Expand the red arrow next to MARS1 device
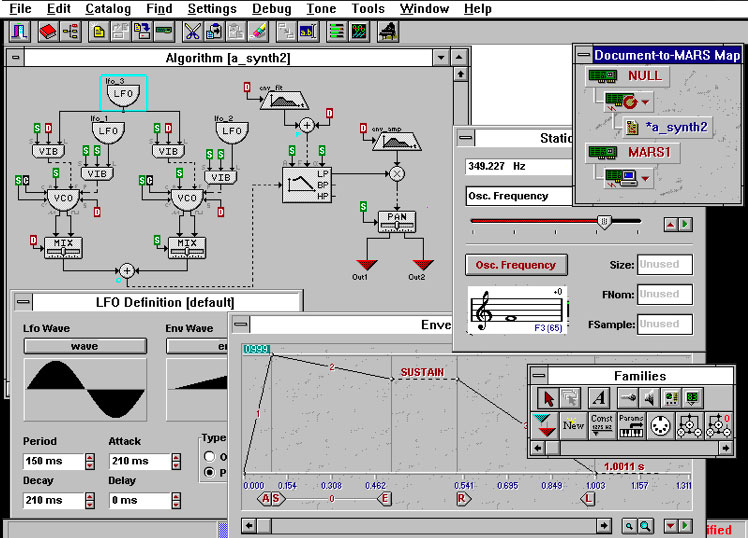748x538 pixels. coord(647,178)
